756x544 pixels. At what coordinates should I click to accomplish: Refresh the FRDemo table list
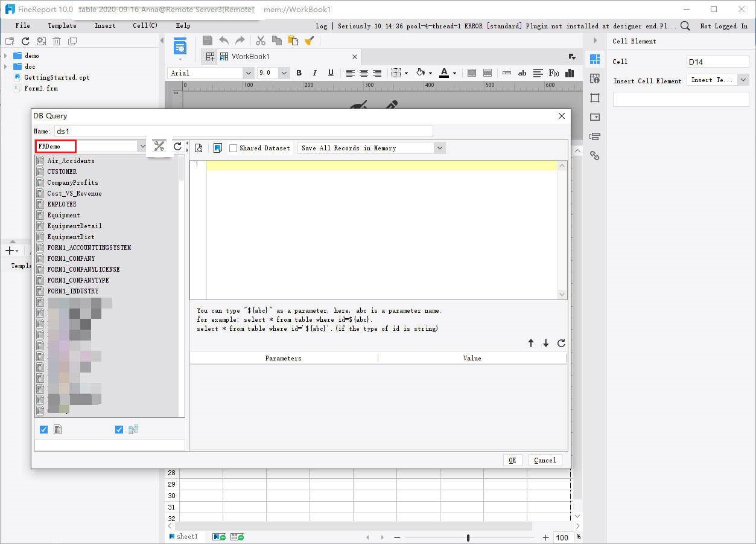coord(178,146)
